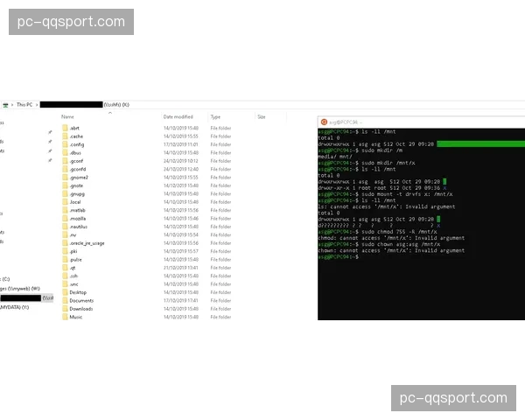Select the .config folder icon

tap(65, 144)
